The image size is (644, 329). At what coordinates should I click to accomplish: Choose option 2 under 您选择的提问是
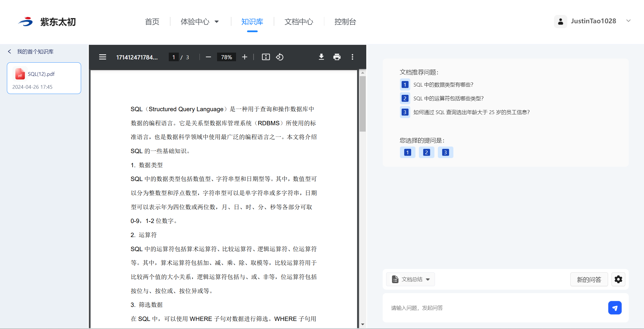426,152
